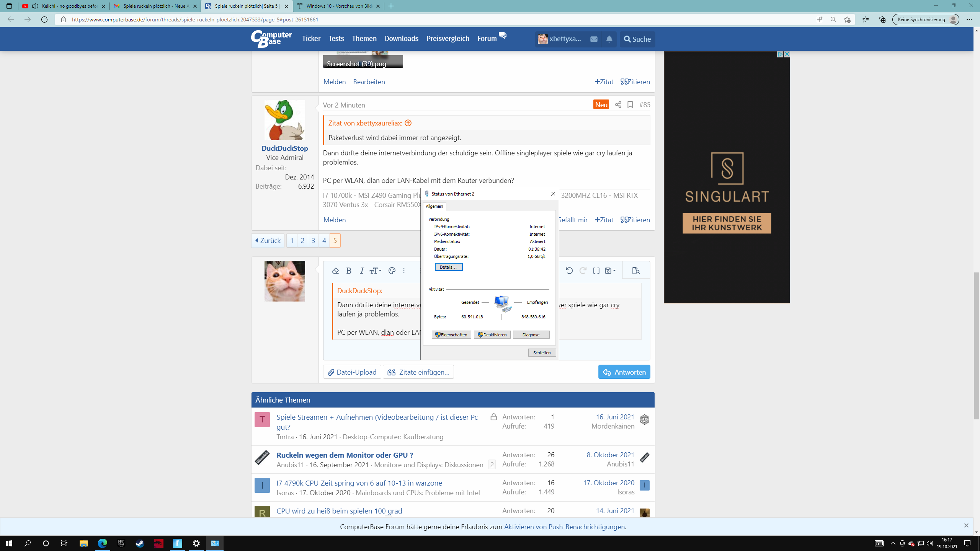
Task: Open the notifications bell
Action: (609, 39)
